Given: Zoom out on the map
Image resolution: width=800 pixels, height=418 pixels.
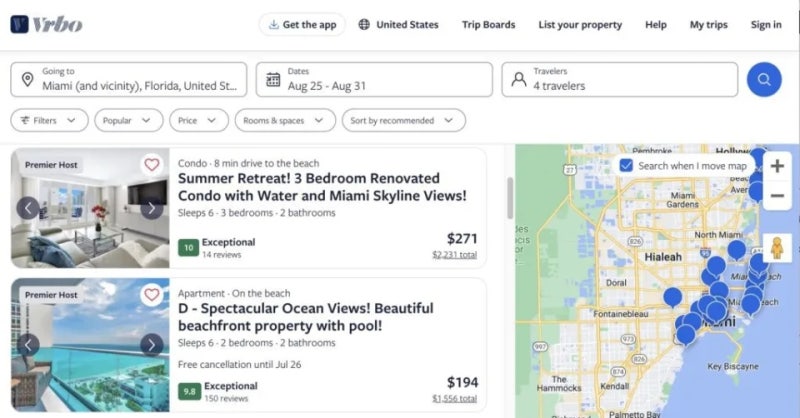Looking at the screenshot, I should point(777,196).
